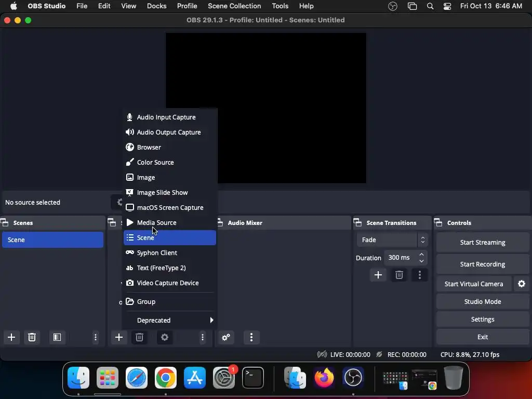Viewport: 532px width, 399px height.
Task: Undock the Scenes panel icon
Action: pyautogui.click(x=5, y=223)
